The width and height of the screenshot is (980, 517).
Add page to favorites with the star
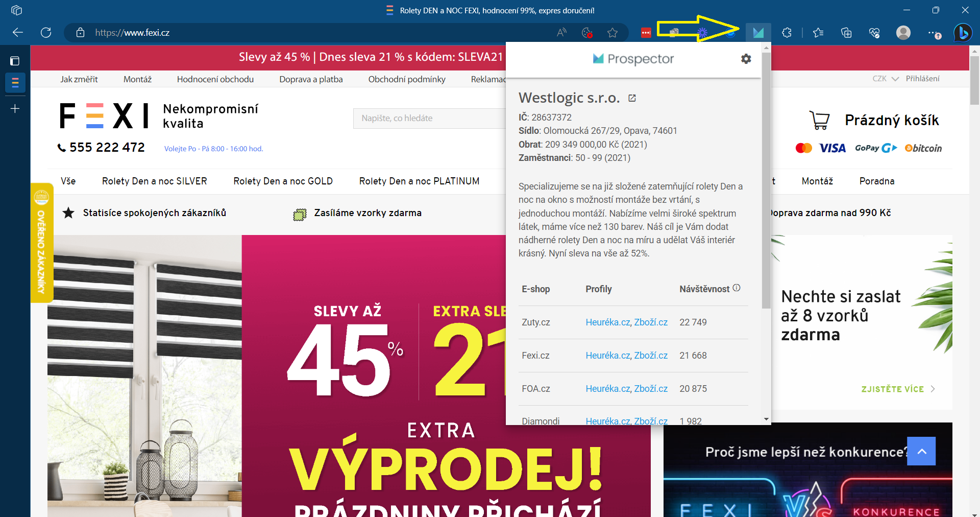[612, 33]
